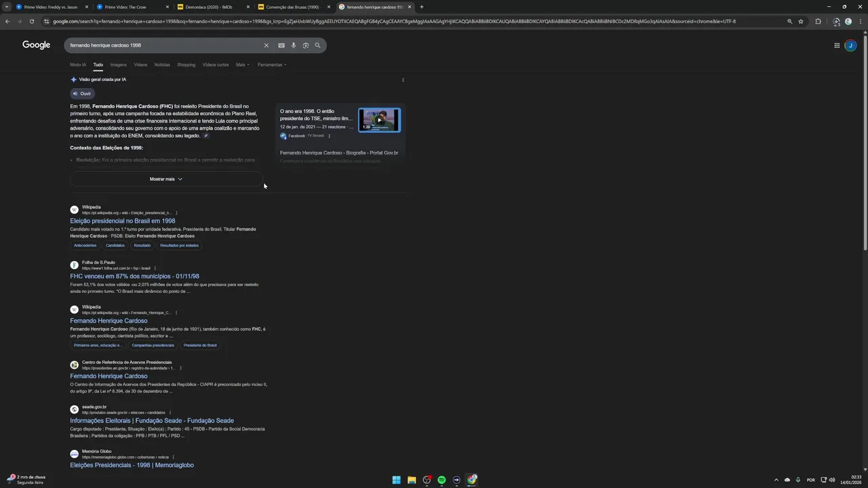
Task: Open the Chrome profile avatar
Action: point(848,22)
